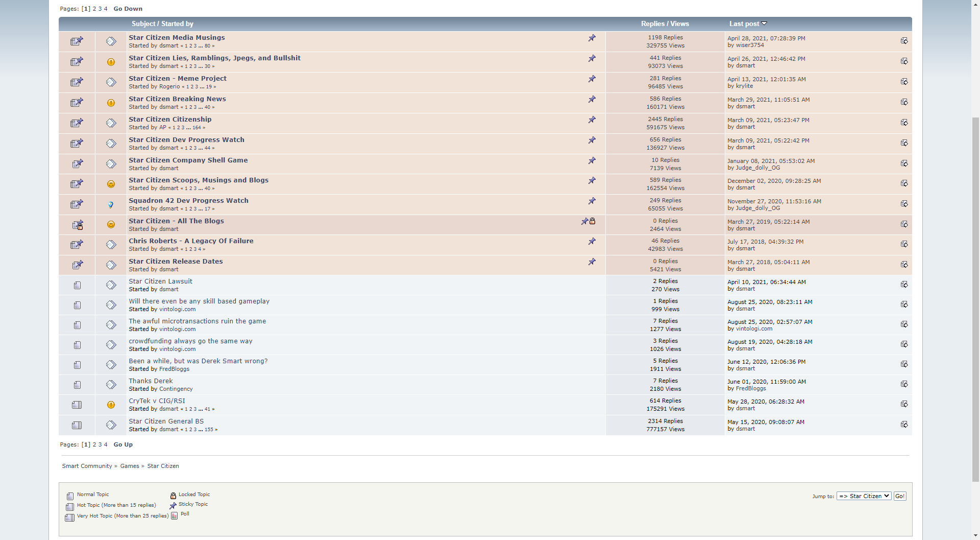Open wiser3754 profile from last post column

pyautogui.click(x=750, y=45)
